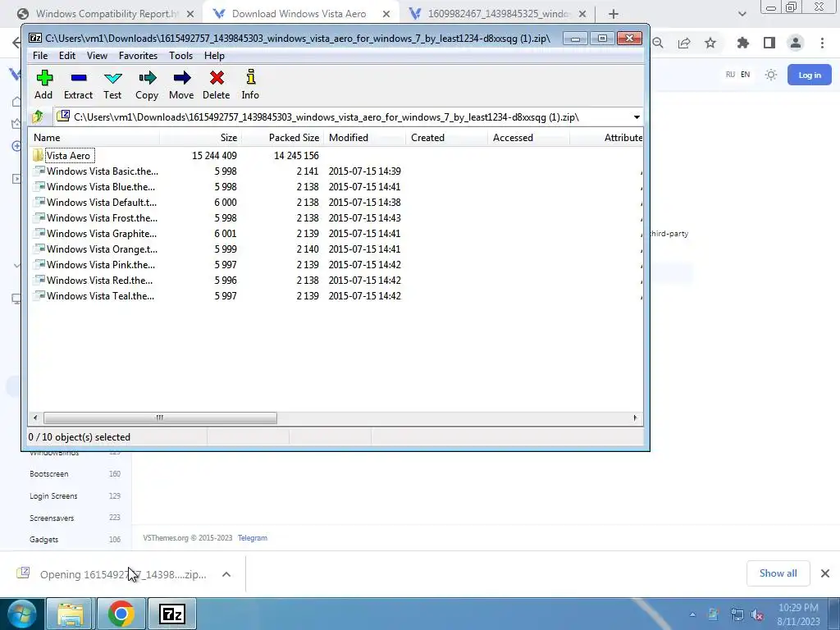Sort by the Created column header

(x=446, y=138)
